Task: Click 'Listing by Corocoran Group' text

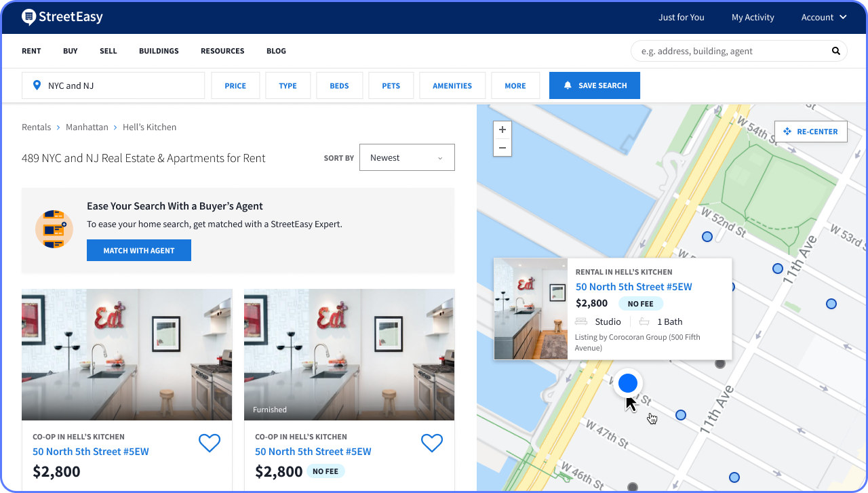Action: point(637,342)
